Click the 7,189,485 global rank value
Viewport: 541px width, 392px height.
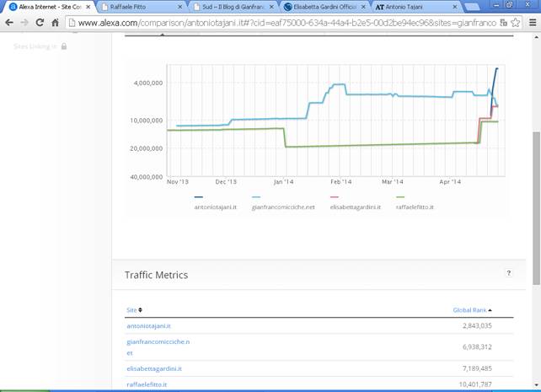click(477, 368)
